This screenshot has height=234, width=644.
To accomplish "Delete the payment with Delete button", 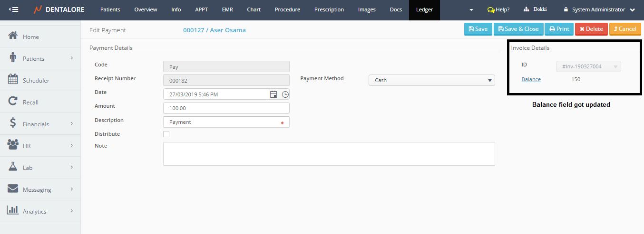I will coord(591,29).
